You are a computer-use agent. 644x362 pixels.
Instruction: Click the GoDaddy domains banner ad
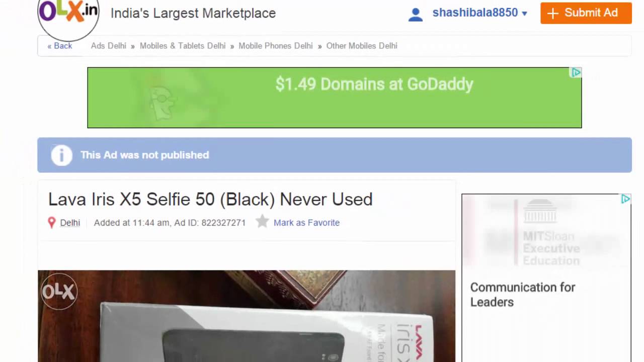point(335,98)
